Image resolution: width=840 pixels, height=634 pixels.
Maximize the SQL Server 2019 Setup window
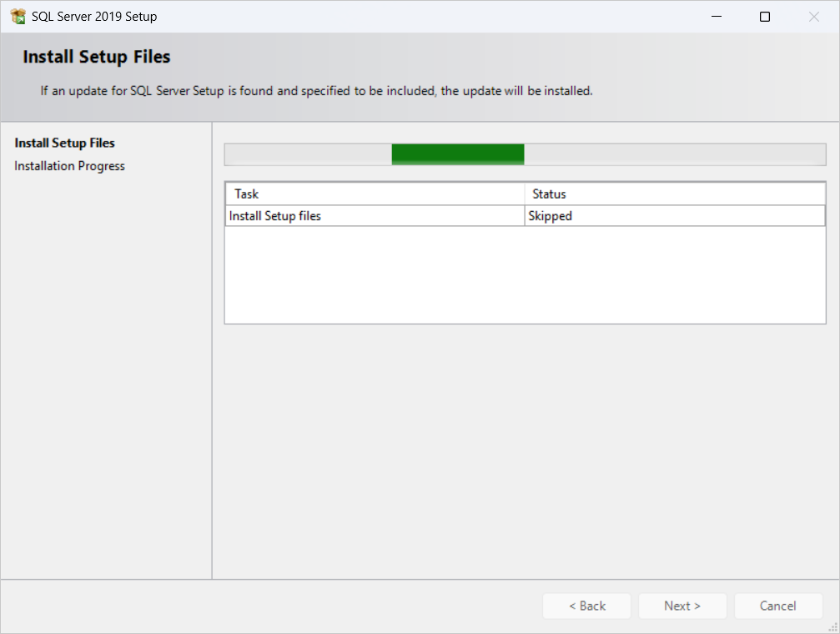[x=764, y=16]
